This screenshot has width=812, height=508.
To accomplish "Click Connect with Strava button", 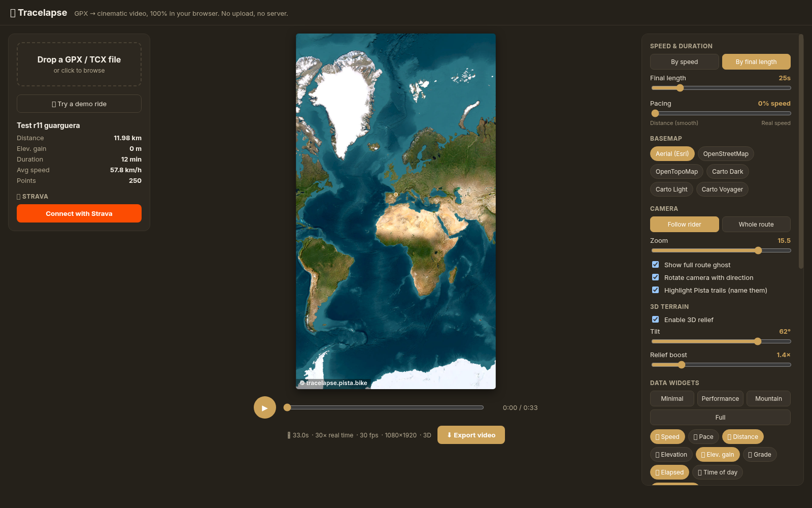I will coord(79,213).
